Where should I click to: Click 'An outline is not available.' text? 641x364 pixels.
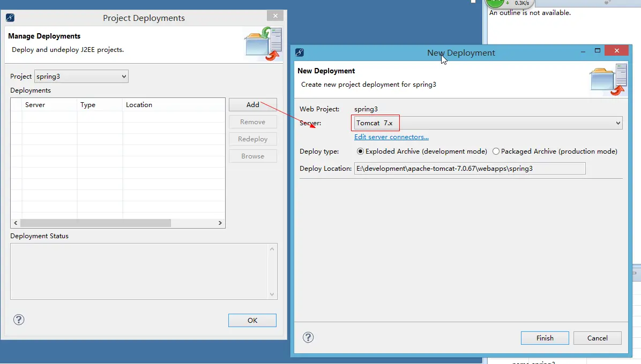pyautogui.click(x=530, y=13)
